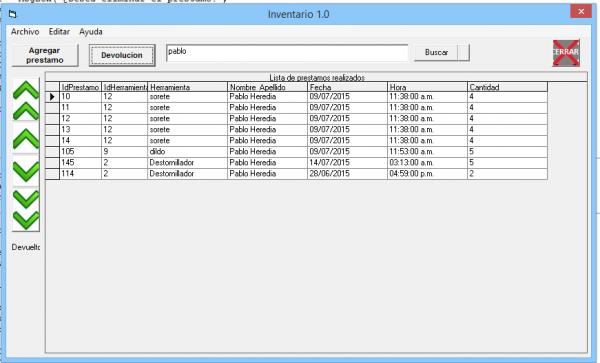Click the Inventario window's title bar icon

(13, 15)
